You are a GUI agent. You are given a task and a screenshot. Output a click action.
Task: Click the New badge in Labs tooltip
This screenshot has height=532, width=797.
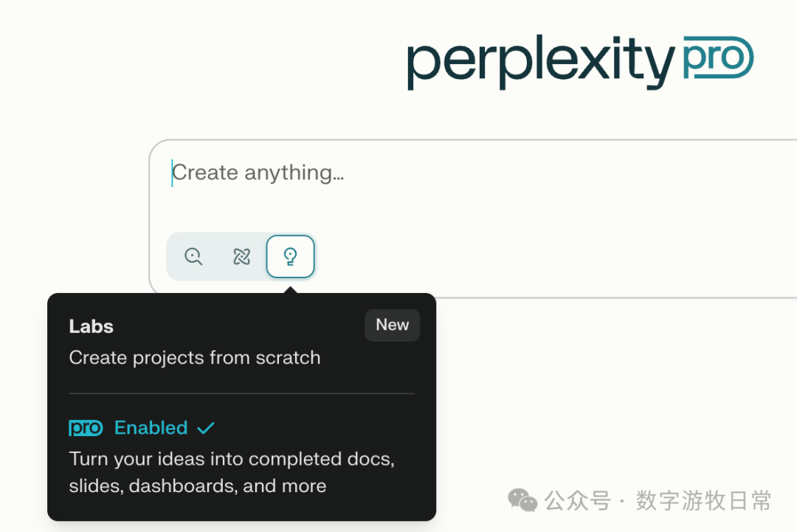[392, 325]
